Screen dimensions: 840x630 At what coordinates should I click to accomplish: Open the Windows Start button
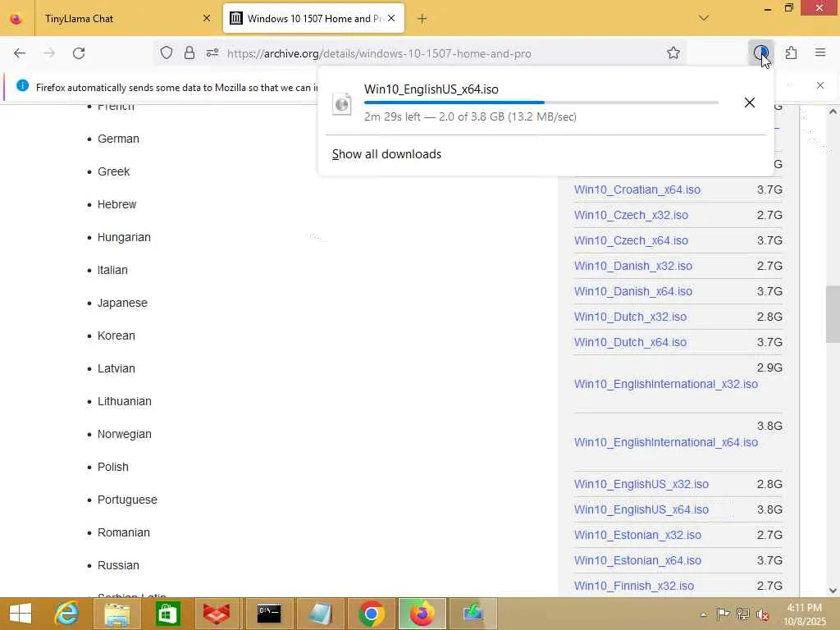(21, 614)
